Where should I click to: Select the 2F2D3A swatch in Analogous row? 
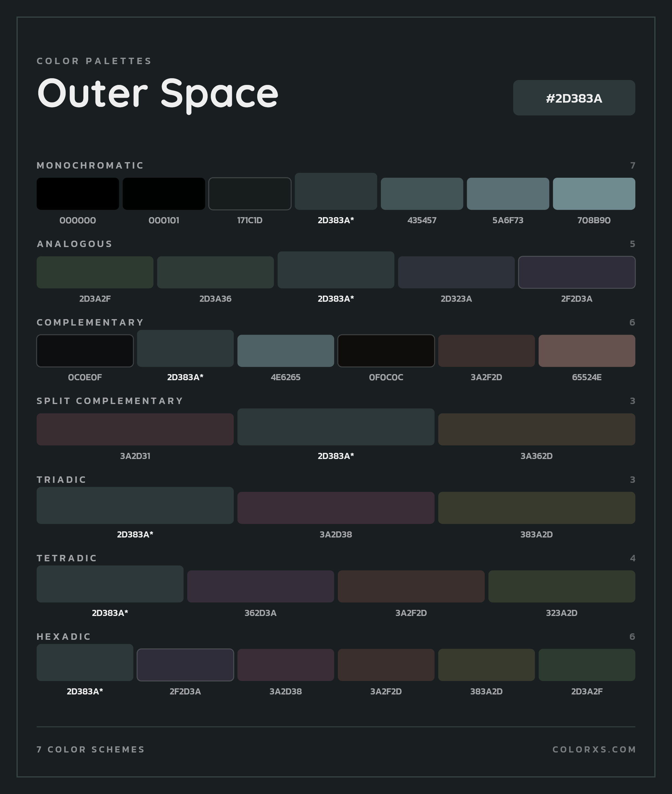(x=577, y=272)
